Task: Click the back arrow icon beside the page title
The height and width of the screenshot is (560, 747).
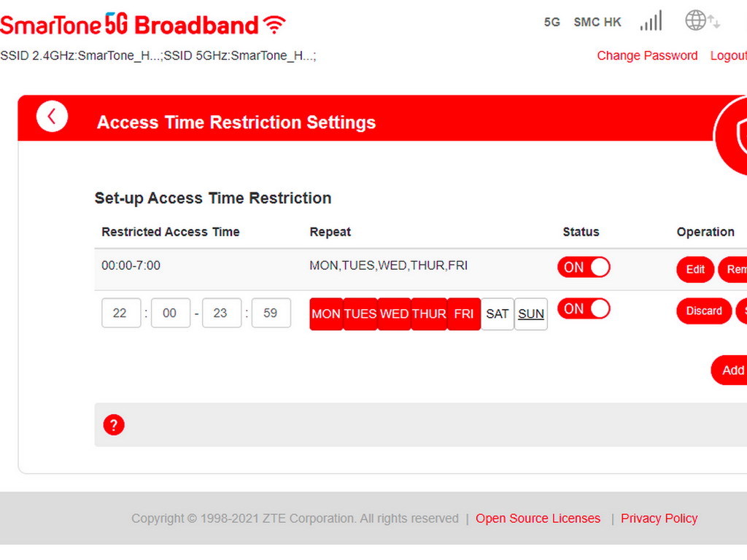Action: 52,117
